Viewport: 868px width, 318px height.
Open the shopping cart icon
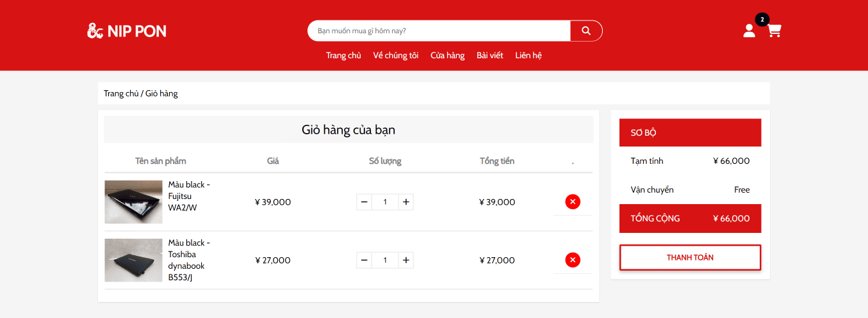(x=774, y=31)
